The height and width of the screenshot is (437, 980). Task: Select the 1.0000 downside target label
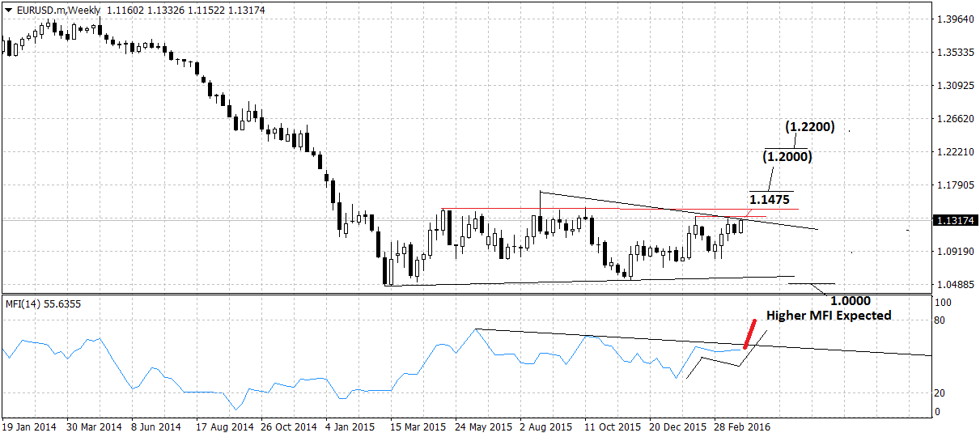point(851,299)
